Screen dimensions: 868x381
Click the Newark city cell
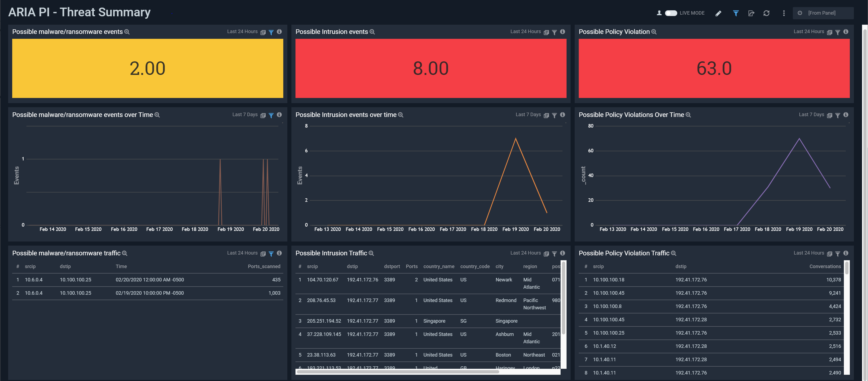504,280
